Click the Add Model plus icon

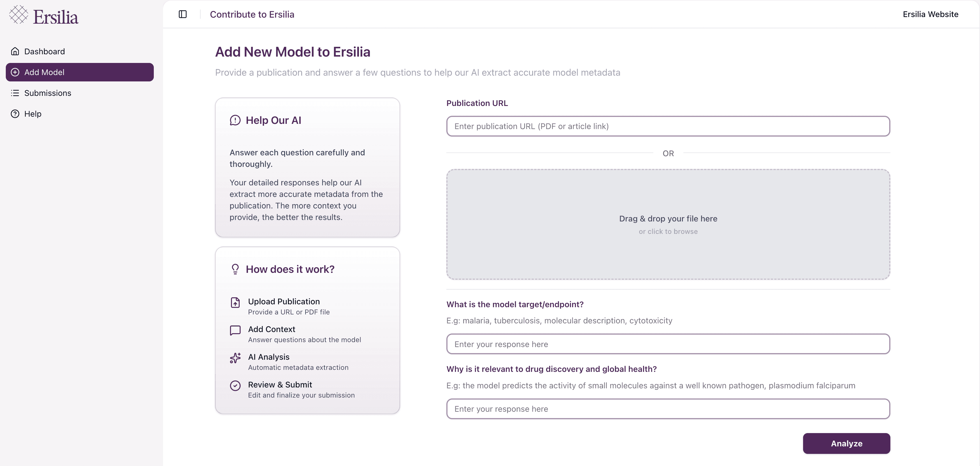click(15, 72)
